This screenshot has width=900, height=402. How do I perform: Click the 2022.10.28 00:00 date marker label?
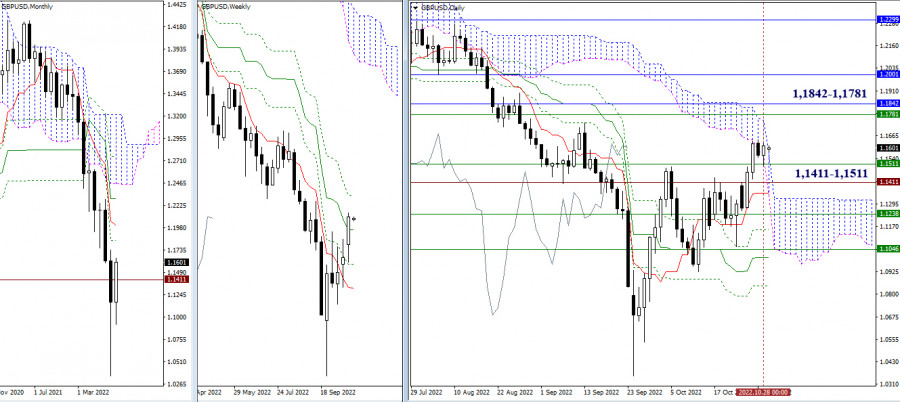(x=763, y=392)
